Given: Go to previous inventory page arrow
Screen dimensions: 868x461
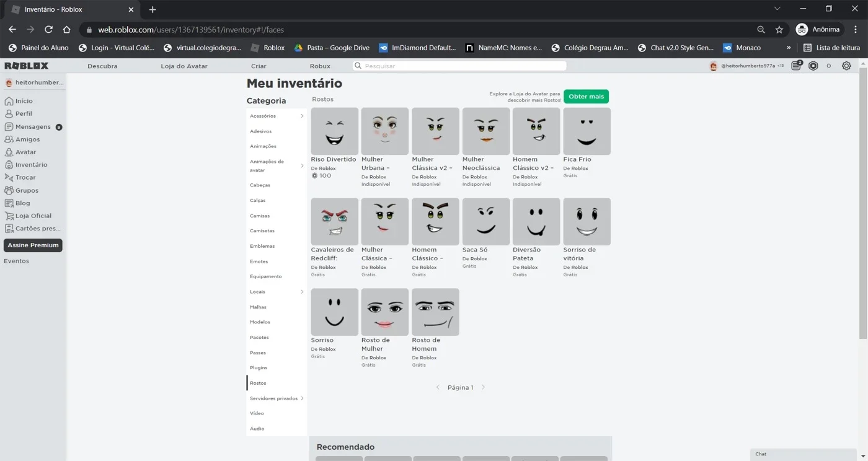Looking at the screenshot, I should coord(438,387).
